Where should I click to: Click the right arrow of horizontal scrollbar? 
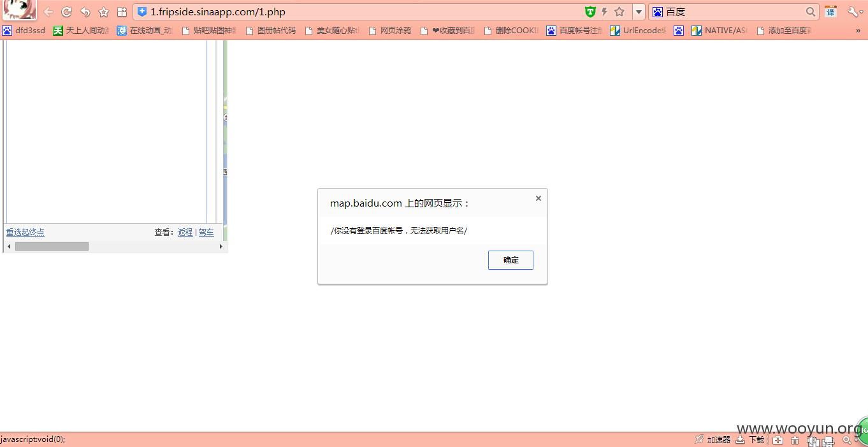[221, 246]
